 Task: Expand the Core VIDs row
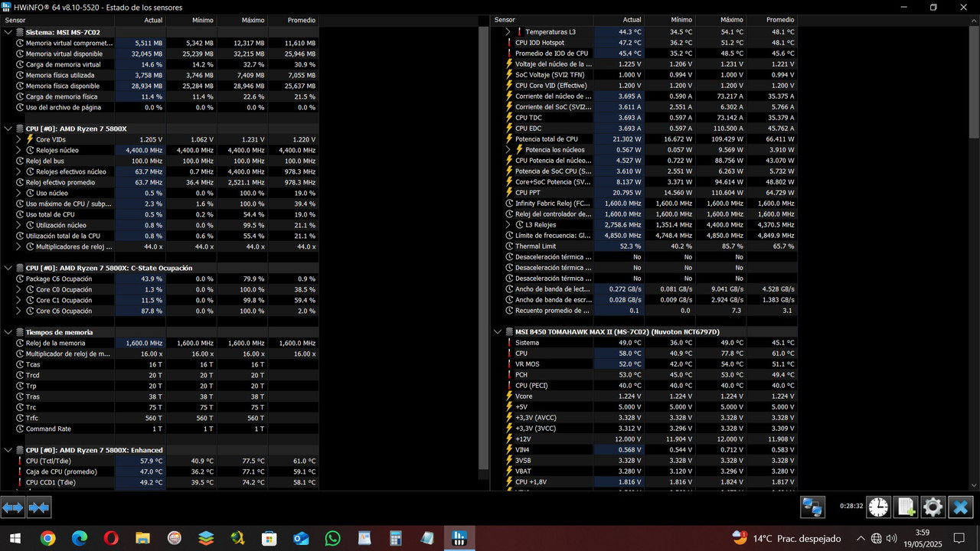coord(19,139)
